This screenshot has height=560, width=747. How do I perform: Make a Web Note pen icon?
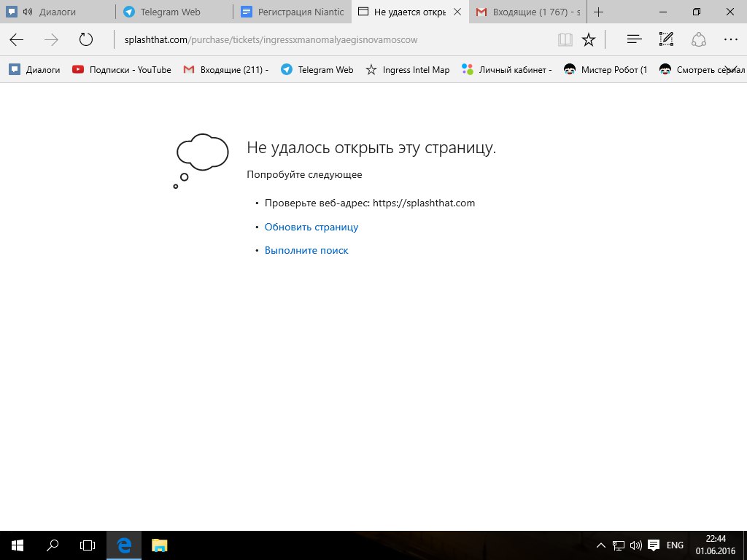pos(666,39)
